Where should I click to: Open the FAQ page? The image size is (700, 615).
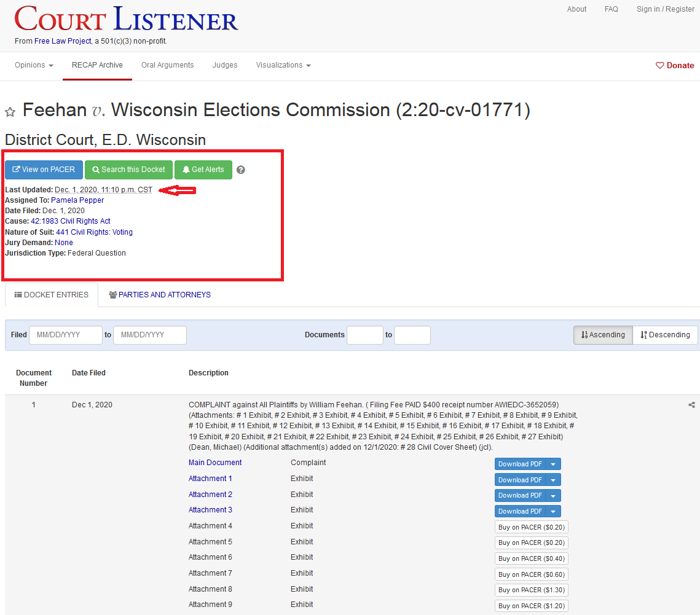[611, 9]
